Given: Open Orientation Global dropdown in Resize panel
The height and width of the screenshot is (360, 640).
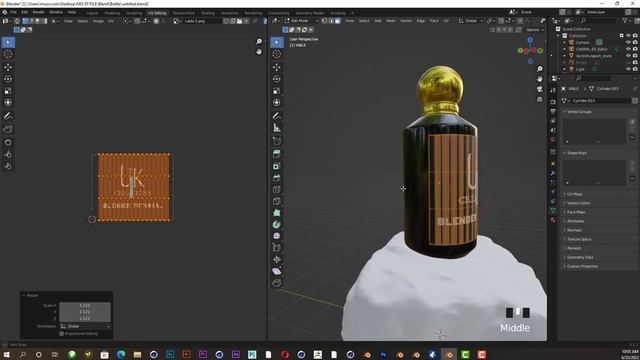Looking at the screenshot, I should [85, 327].
